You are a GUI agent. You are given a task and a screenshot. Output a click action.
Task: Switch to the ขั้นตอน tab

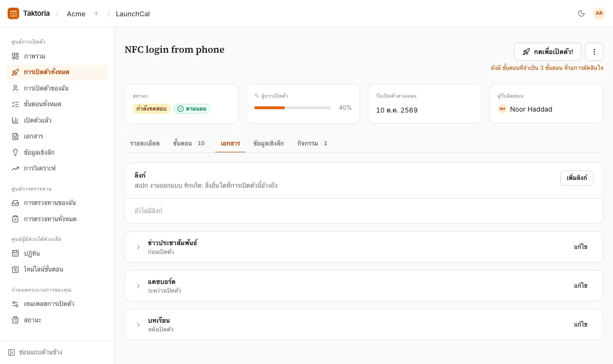click(x=190, y=143)
